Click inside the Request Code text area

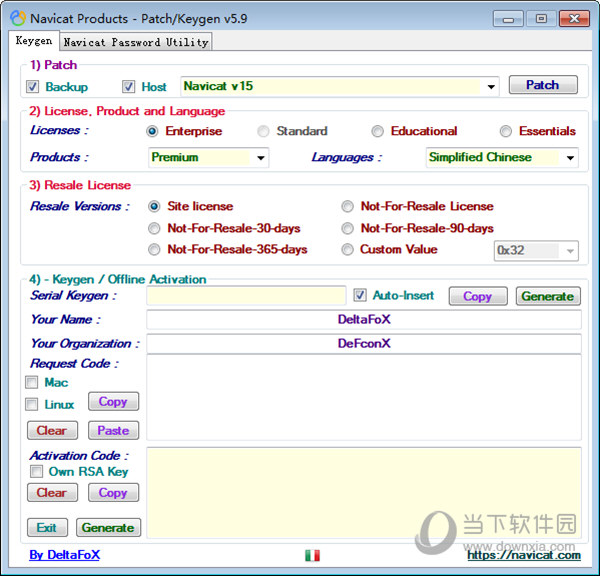pos(364,397)
